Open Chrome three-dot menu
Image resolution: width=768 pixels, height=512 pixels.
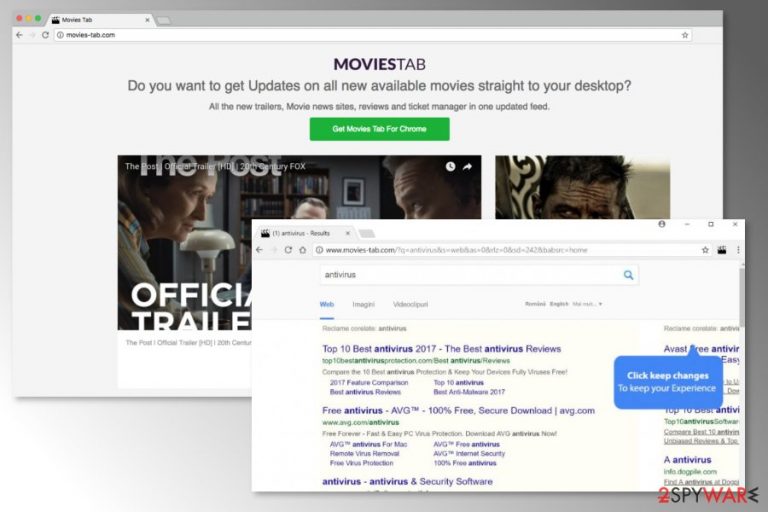coord(738,250)
